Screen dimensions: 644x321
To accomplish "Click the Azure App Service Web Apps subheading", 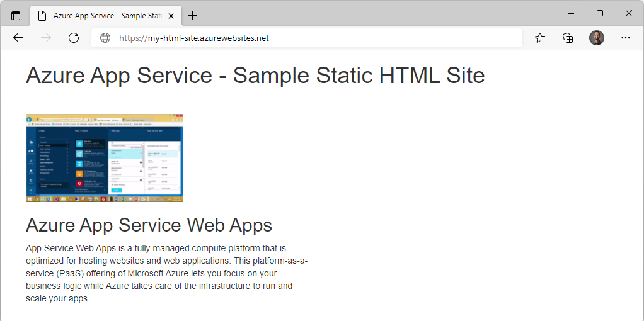I will point(149,225).
